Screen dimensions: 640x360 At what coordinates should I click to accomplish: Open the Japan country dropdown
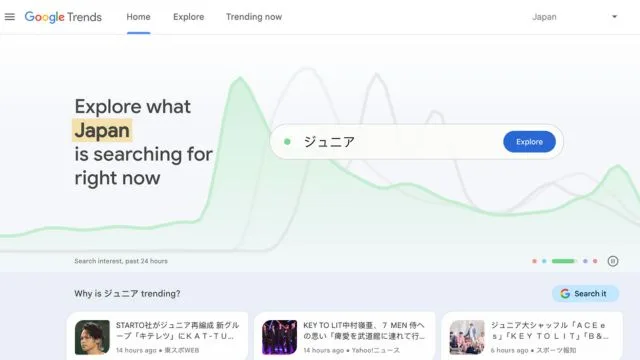575,17
